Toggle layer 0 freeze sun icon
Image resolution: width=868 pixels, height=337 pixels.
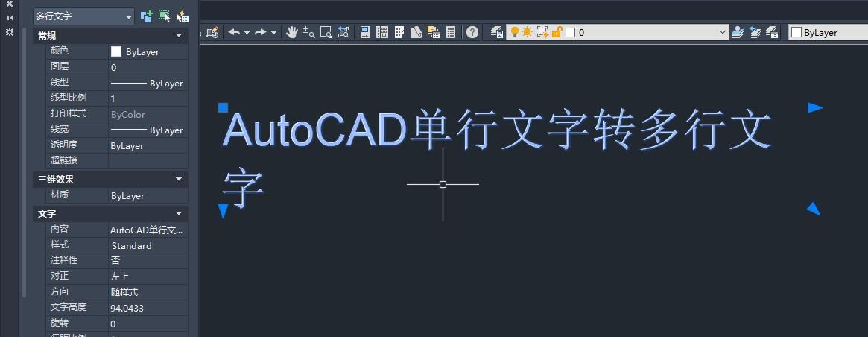point(527,32)
